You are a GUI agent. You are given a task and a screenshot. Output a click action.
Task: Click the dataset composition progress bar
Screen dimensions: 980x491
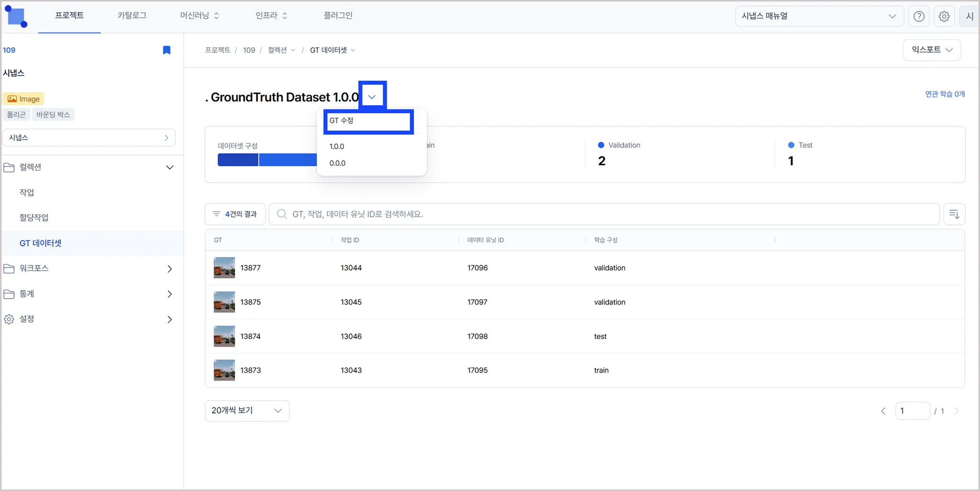click(267, 160)
